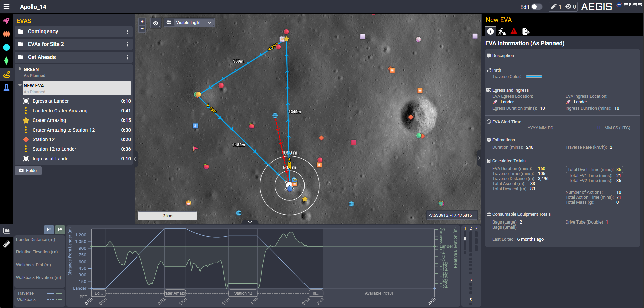Select Ingress at Lander step

point(76,159)
